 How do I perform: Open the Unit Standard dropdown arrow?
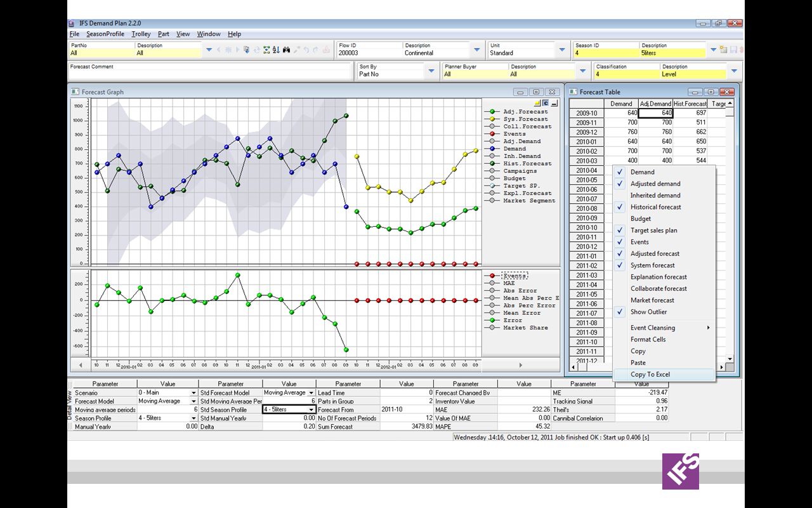561,50
